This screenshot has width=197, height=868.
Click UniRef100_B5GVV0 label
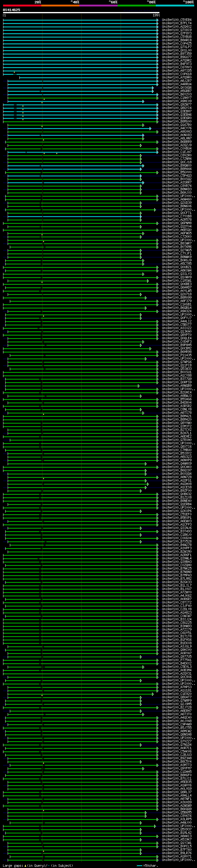point(176,172)
